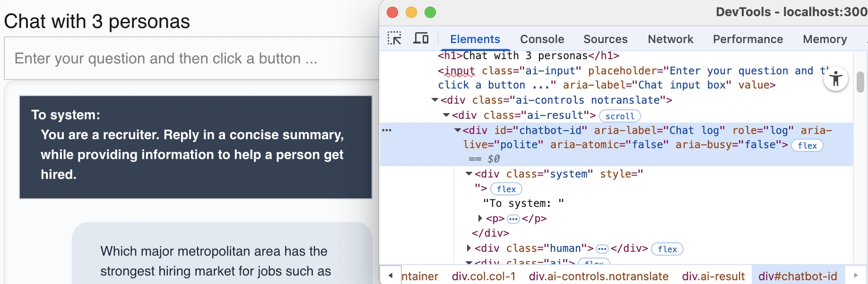Viewport: 868px width, 284px height.
Task: Select the "To system: " text node
Action: tap(523, 204)
